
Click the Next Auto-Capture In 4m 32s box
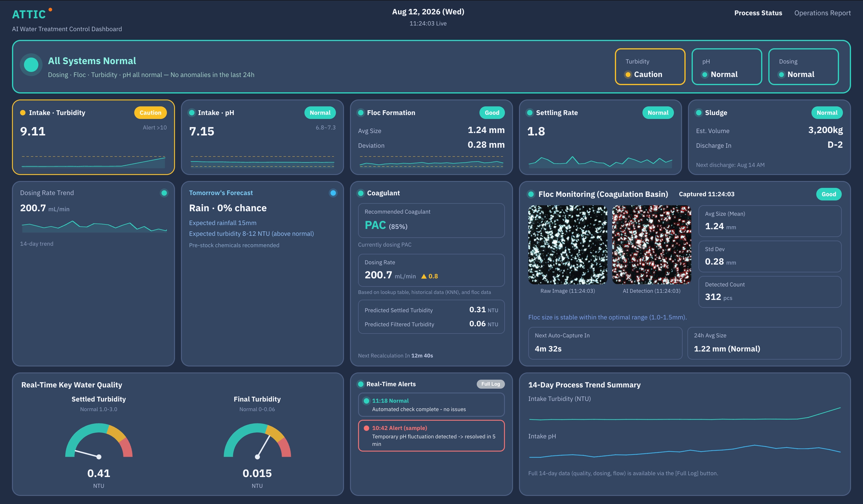605,343
